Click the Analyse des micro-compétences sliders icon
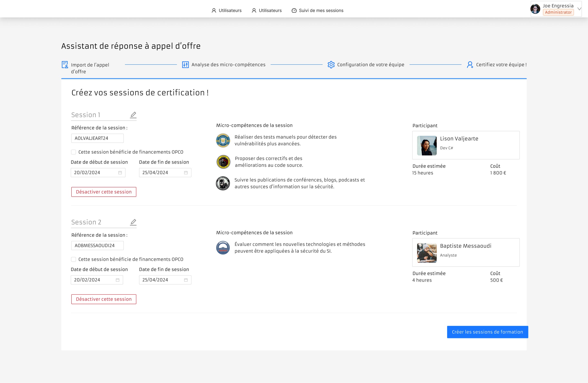 [x=185, y=65]
